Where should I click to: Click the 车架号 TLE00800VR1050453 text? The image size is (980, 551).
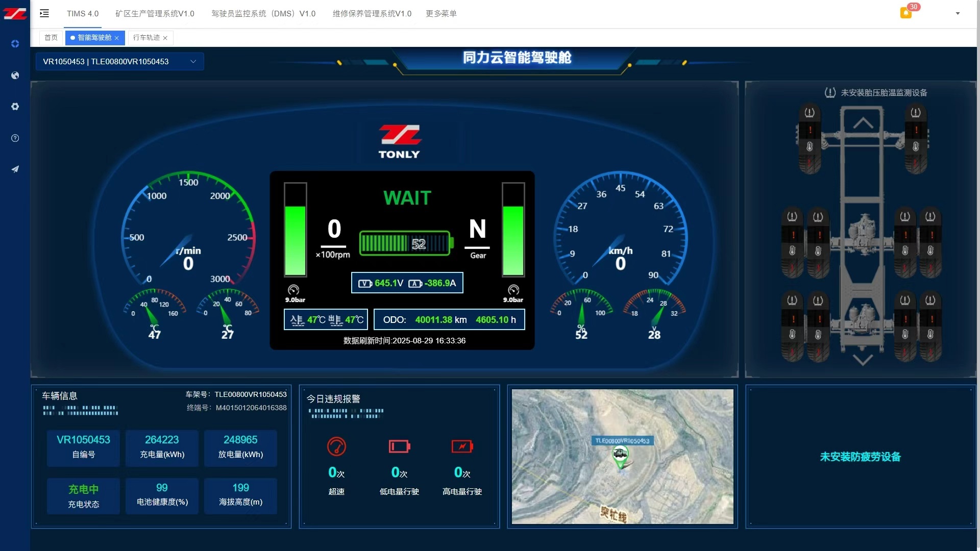pos(236,394)
